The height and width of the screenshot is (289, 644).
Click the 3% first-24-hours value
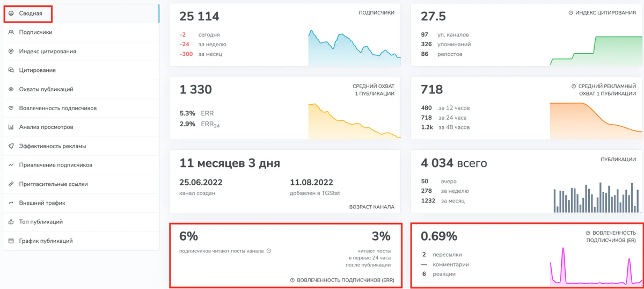point(381,236)
